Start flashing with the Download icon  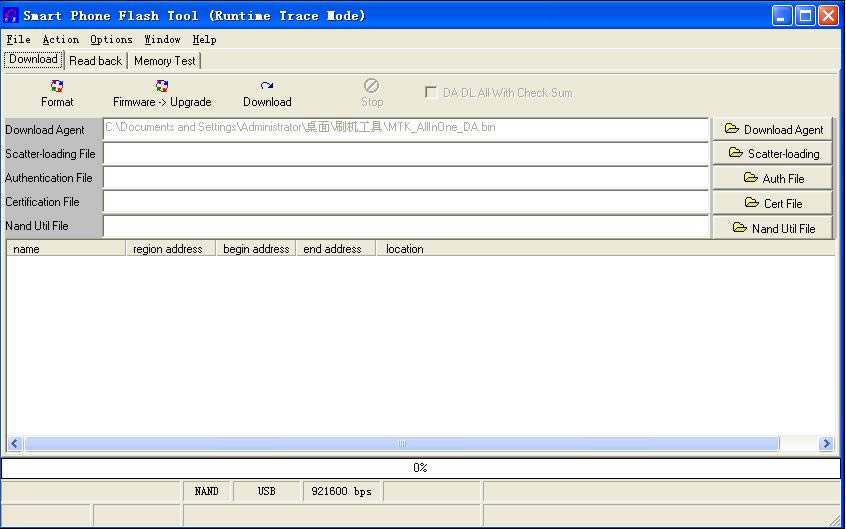pyautogui.click(x=267, y=87)
